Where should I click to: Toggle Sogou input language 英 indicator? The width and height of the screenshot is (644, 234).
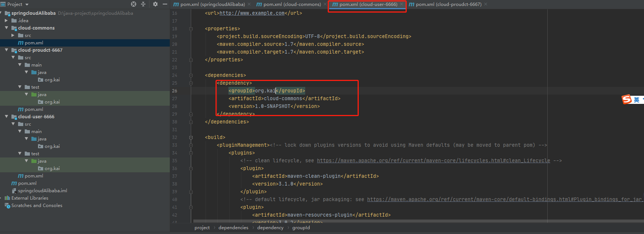637,100
